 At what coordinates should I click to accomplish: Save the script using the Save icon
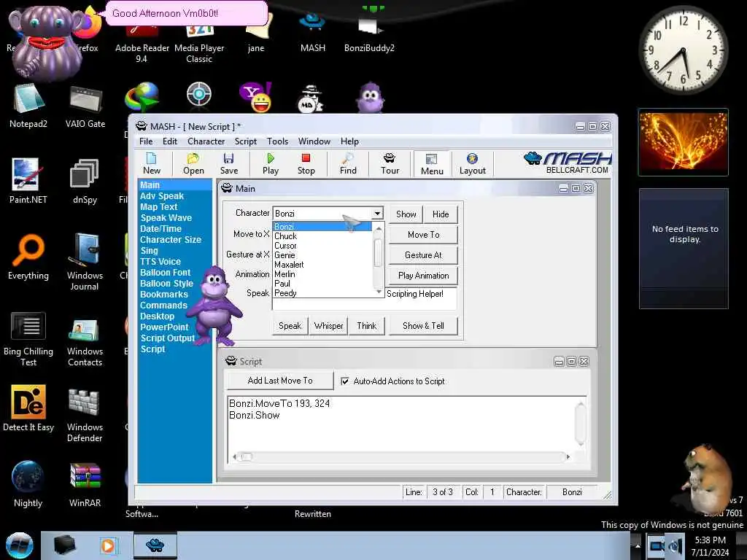click(228, 164)
